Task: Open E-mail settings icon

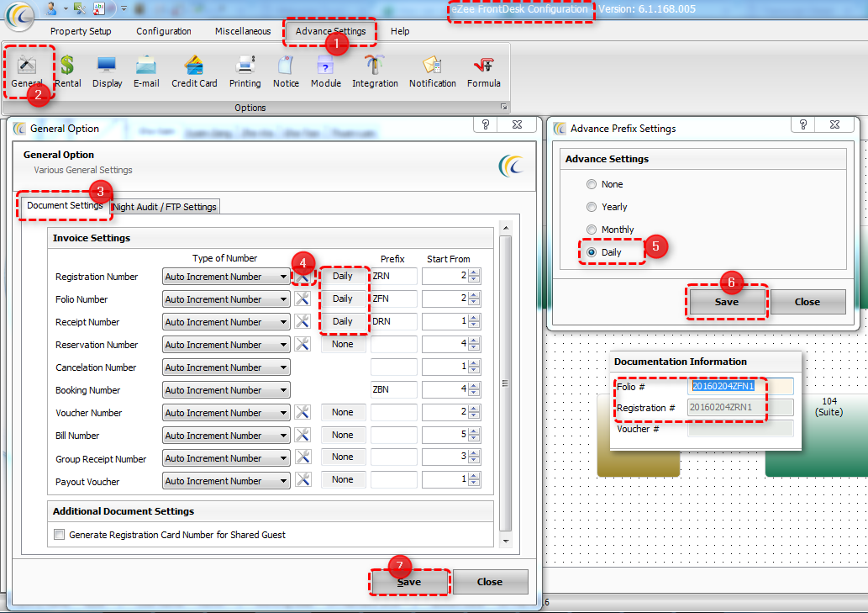Action: point(146,72)
